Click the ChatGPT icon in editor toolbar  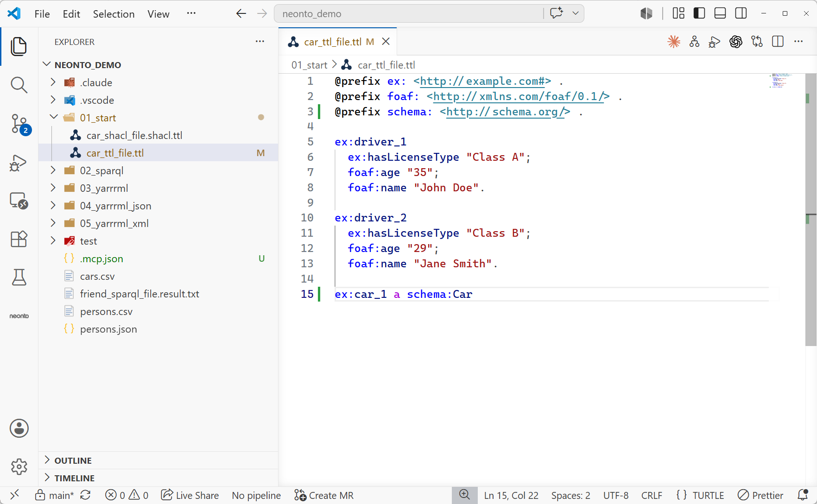click(x=736, y=42)
